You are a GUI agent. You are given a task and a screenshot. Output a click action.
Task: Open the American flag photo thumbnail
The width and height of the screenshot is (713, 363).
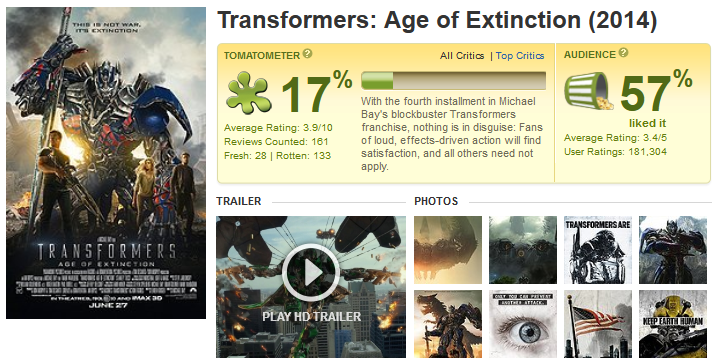pos(598,324)
